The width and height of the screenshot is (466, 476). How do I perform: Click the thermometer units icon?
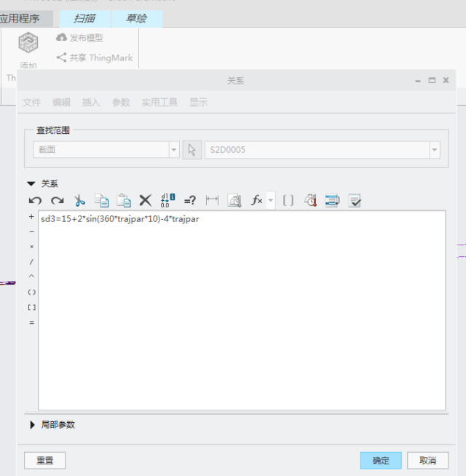[x=310, y=201]
